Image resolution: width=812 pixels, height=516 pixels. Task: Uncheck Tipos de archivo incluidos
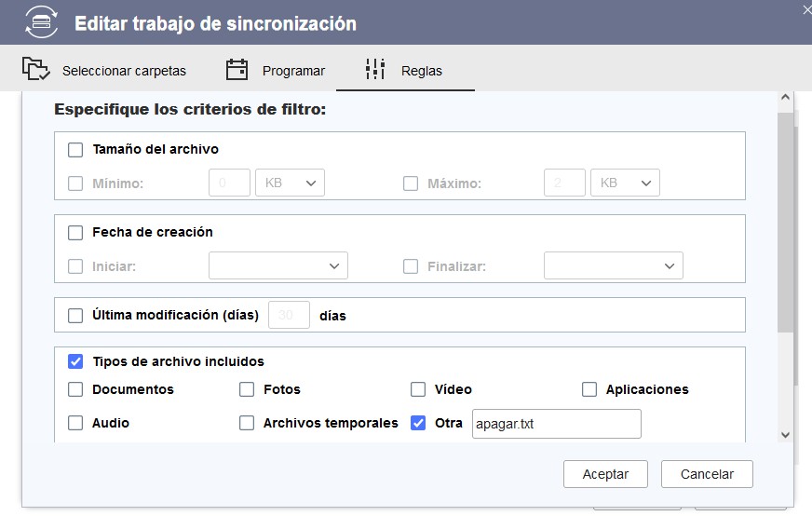(75, 361)
